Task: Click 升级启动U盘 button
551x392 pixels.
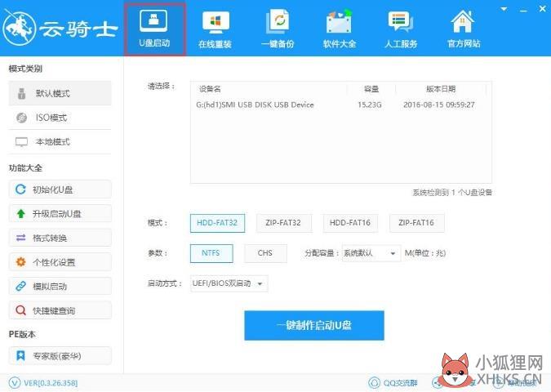Action: [x=60, y=213]
